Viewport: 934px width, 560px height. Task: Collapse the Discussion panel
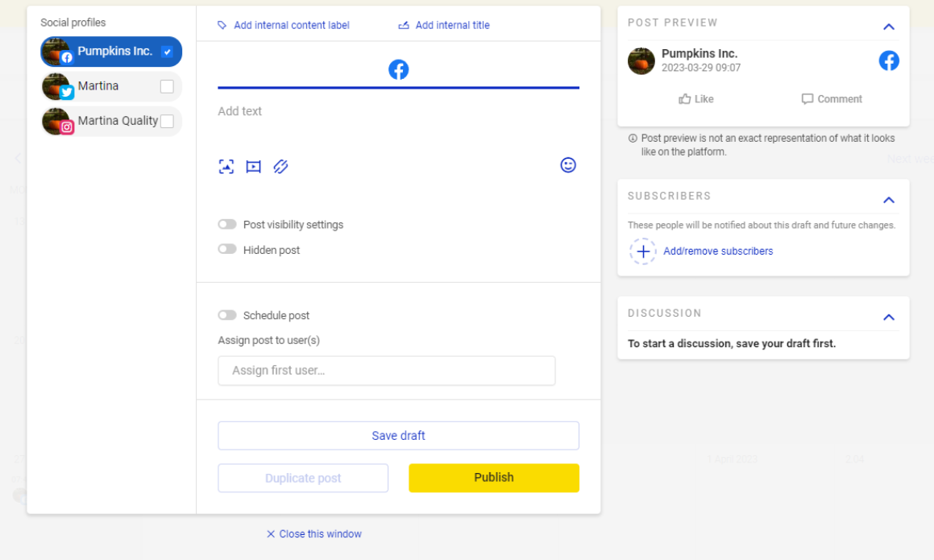889,317
